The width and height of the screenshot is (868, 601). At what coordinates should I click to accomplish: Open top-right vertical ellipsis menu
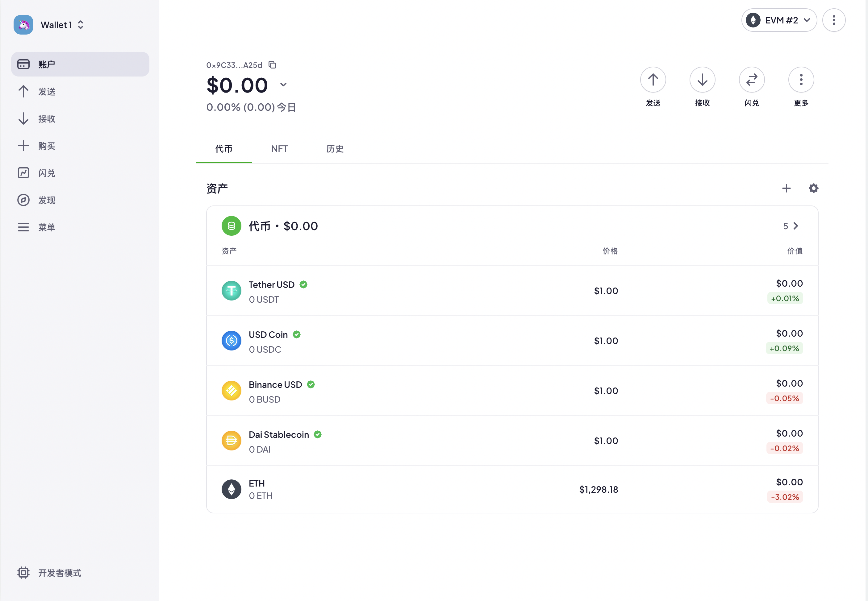[x=834, y=20]
